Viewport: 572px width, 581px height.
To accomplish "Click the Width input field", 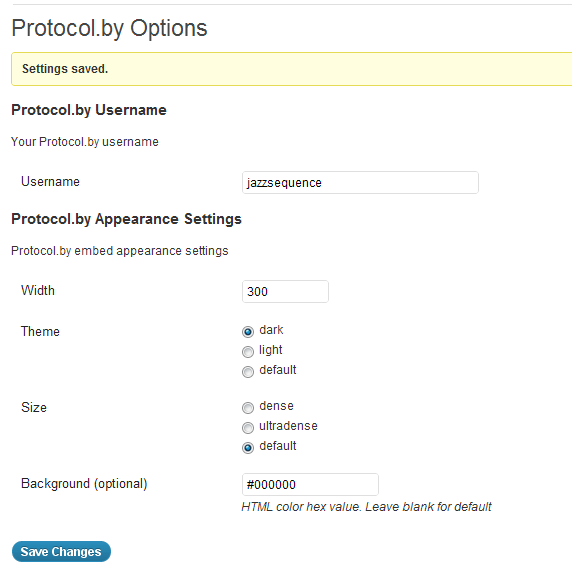I will (x=285, y=291).
